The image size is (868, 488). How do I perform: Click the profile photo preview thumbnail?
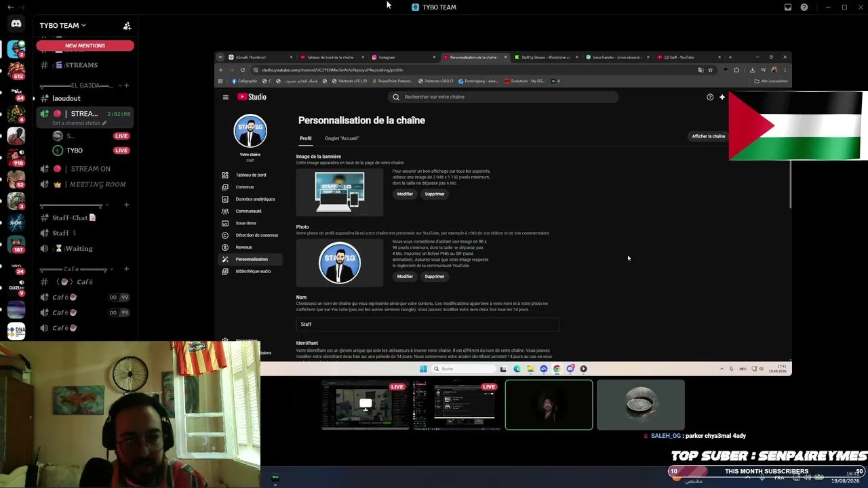coord(340,263)
